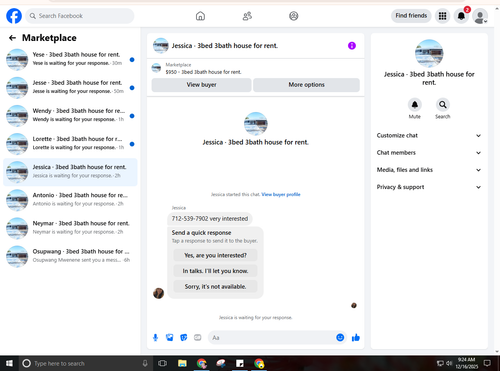The width and height of the screenshot is (500, 371).
Task: Open the View buyer profile link
Action: coord(281,194)
